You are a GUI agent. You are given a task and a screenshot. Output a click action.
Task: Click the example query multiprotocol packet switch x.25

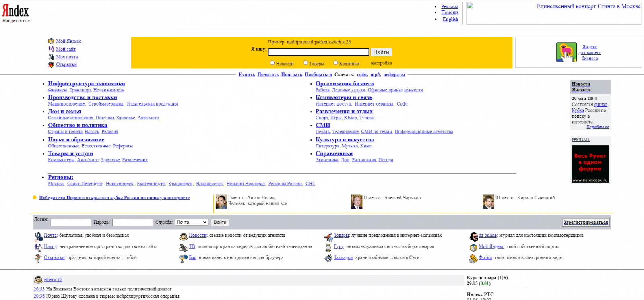tap(319, 42)
